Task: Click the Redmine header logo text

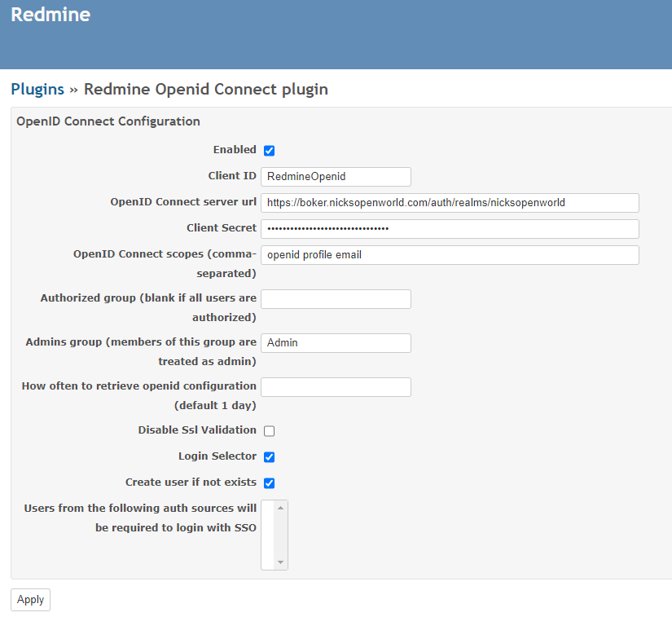Action: click(51, 15)
